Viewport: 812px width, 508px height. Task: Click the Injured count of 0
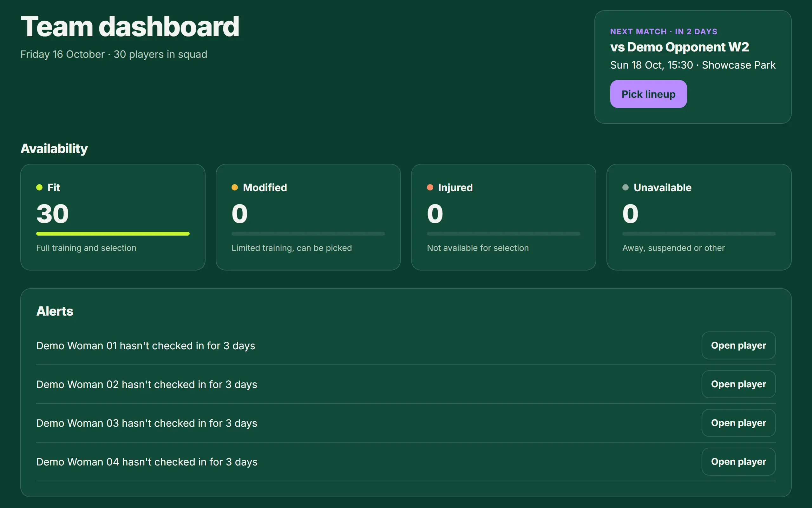pyautogui.click(x=435, y=214)
